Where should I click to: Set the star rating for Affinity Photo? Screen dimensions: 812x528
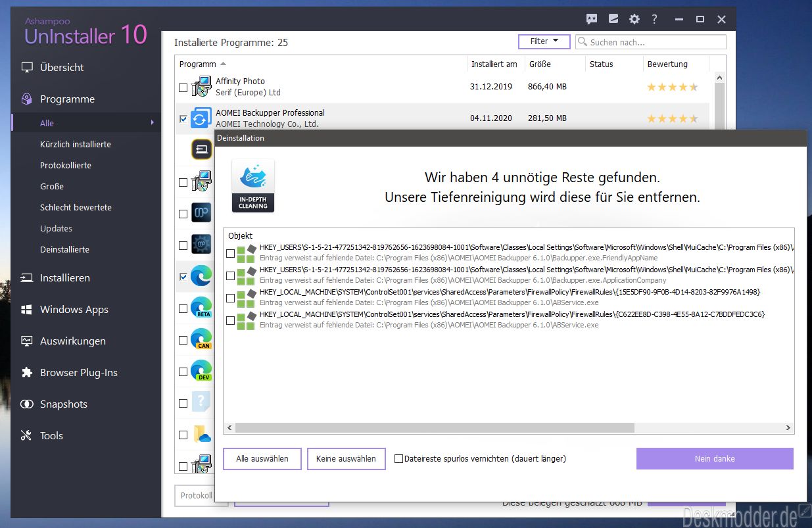coord(673,87)
